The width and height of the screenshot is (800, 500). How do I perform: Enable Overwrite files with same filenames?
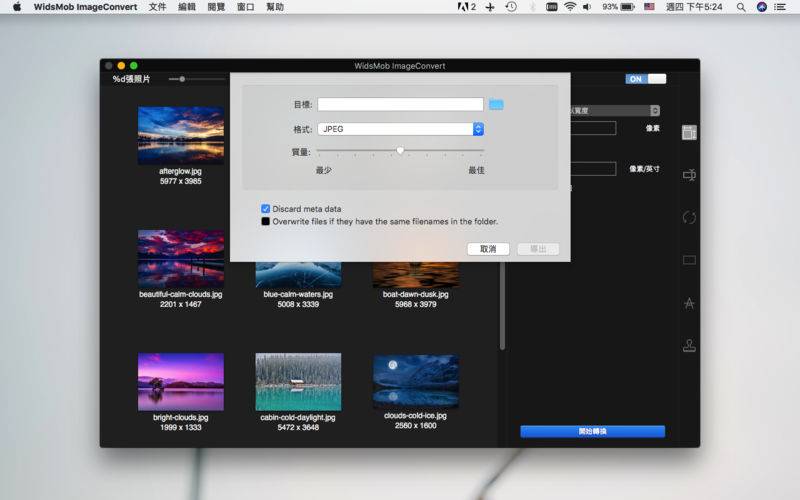[265, 221]
